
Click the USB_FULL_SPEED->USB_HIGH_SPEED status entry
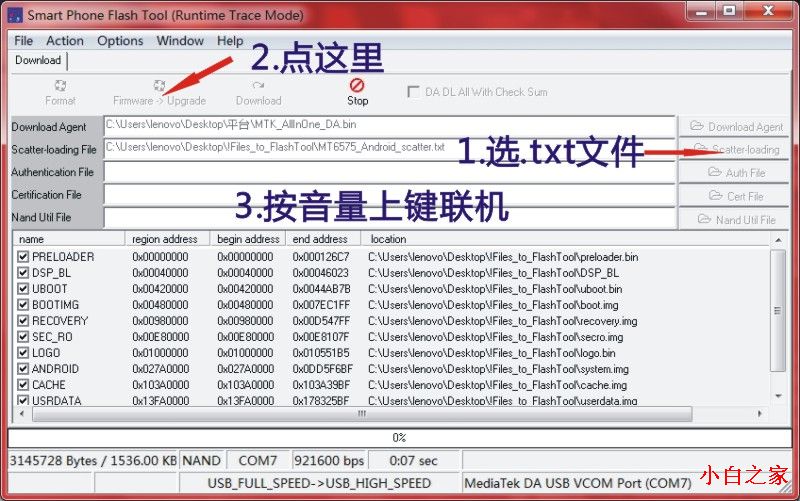(x=319, y=483)
